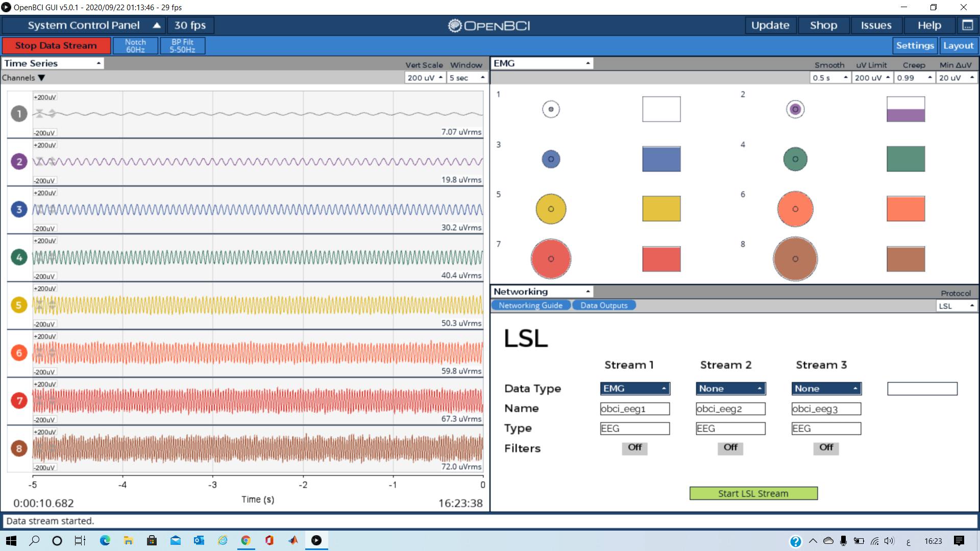This screenshot has width=980, height=551.
Task: Open the Settings menu
Action: point(915,45)
